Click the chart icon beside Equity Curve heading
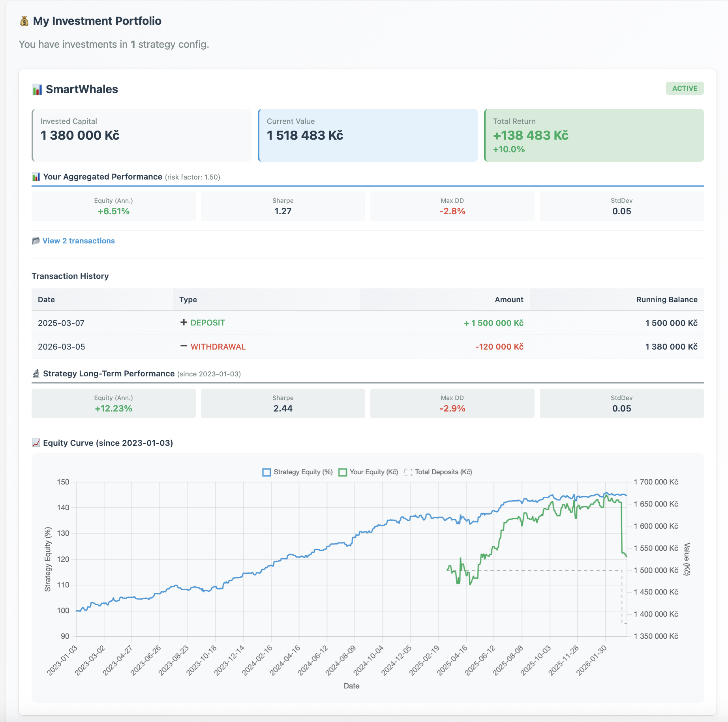This screenshot has width=728, height=722. pyautogui.click(x=36, y=443)
